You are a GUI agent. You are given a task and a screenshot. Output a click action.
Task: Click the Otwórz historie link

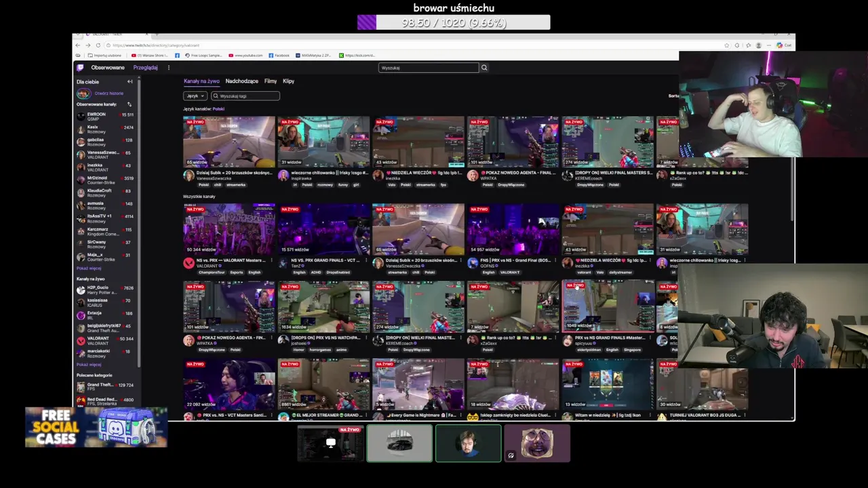[108, 94]
